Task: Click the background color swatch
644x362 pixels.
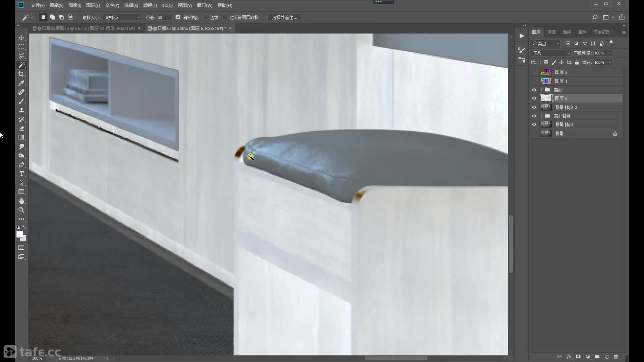Action: click(x=24, y=239)
